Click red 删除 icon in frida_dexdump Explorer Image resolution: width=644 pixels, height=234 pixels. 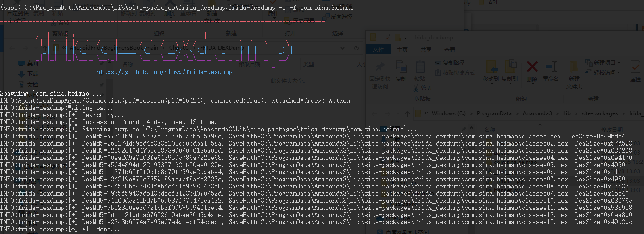pyautogui.click(x=532, y=67)
